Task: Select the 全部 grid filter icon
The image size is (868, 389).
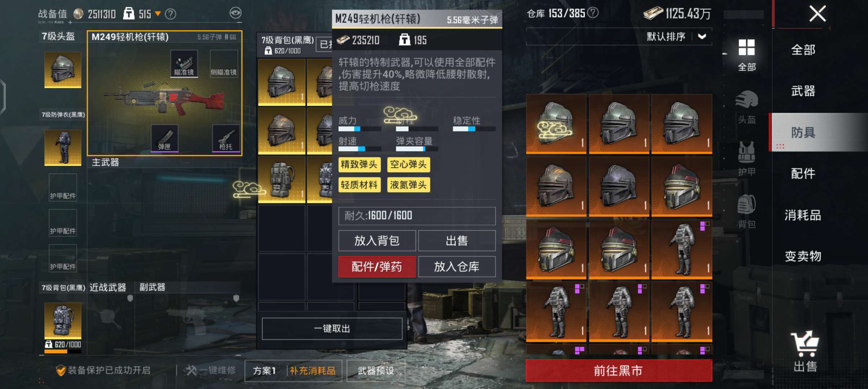Action: coord(747,55)
